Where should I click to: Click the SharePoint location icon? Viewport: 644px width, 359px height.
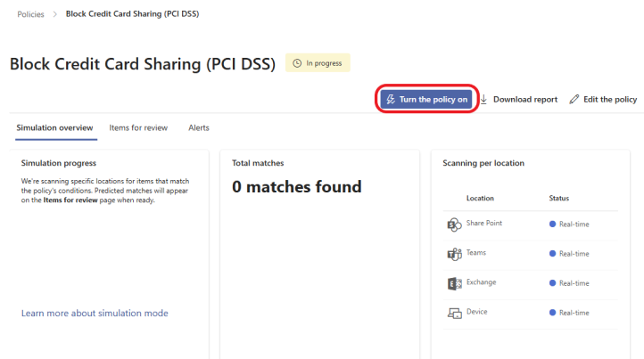click(454, 224)
